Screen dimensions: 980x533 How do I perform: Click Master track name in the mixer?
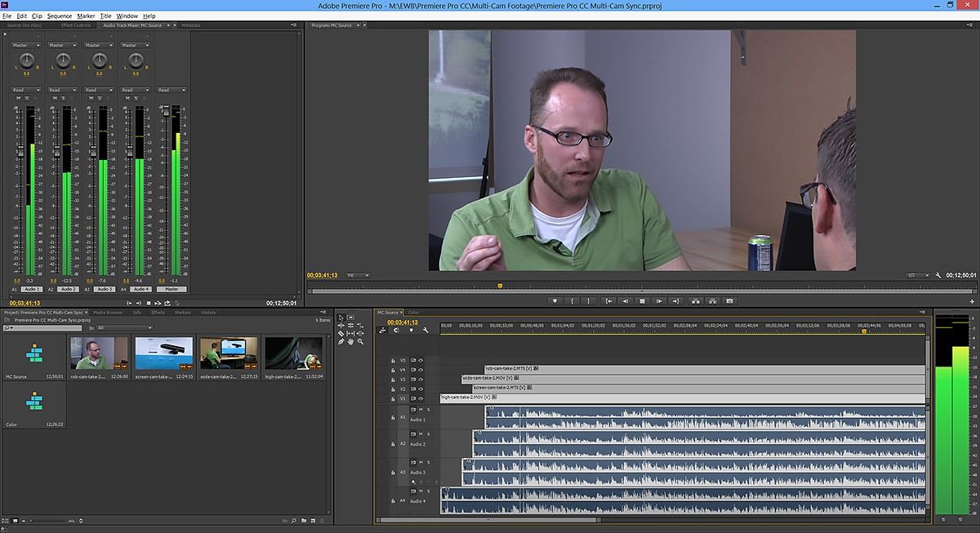pos(171,289)
